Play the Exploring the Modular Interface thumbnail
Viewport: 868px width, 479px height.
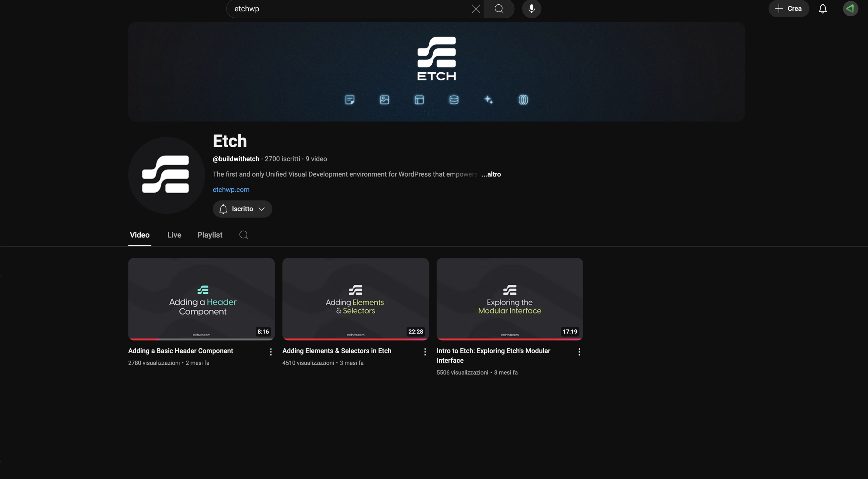tap(509, 299)
